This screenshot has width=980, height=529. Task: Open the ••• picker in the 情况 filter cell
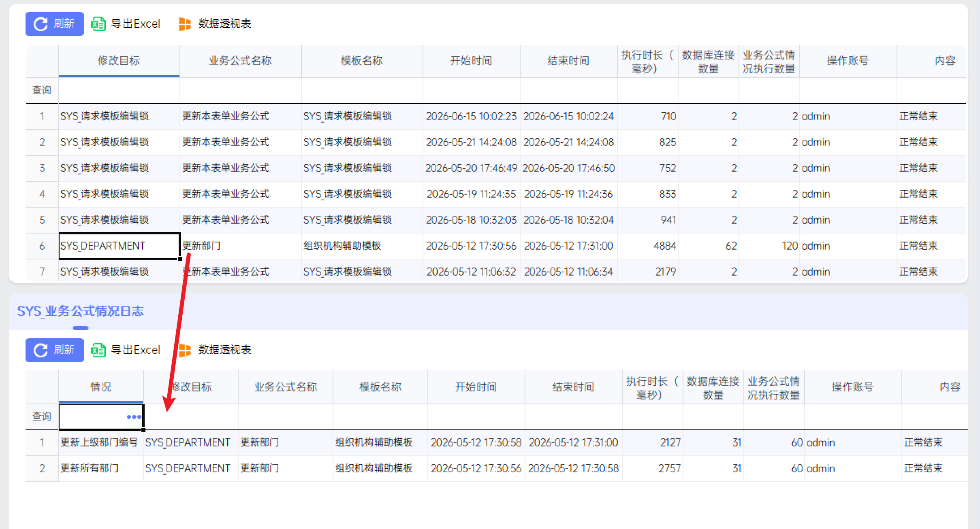pos(134,416)
